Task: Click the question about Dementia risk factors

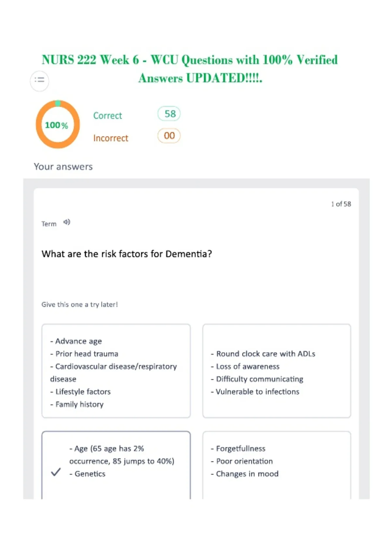Action: [x=127, y=254]
